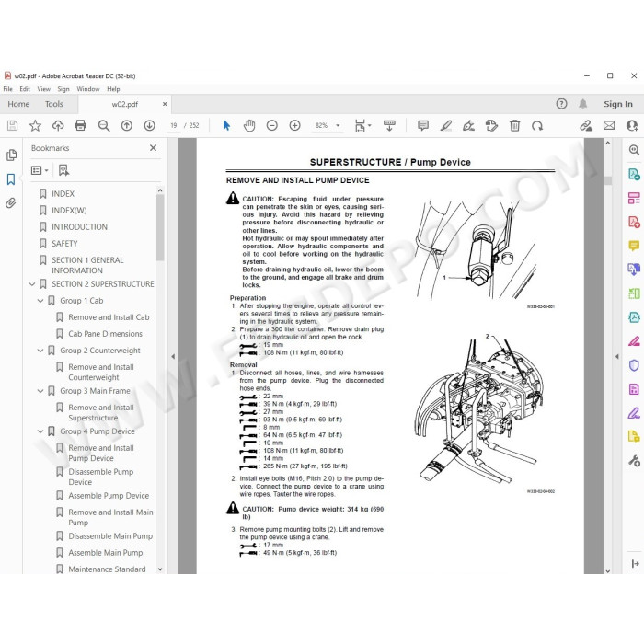
Task: Click the upload to cloud icon
Action: pyautogui.click(x=58, y=126)
